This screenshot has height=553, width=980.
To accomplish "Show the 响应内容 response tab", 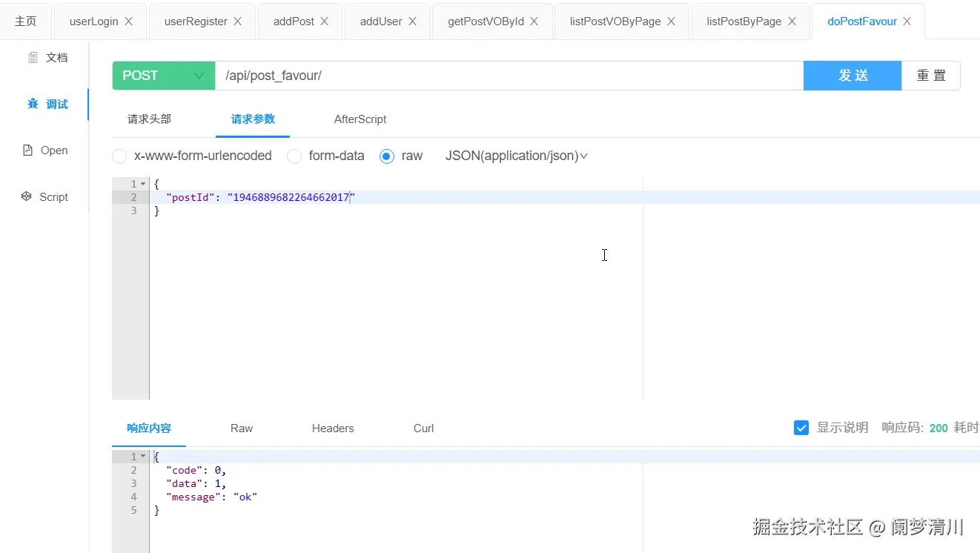I will pos(149,428).
